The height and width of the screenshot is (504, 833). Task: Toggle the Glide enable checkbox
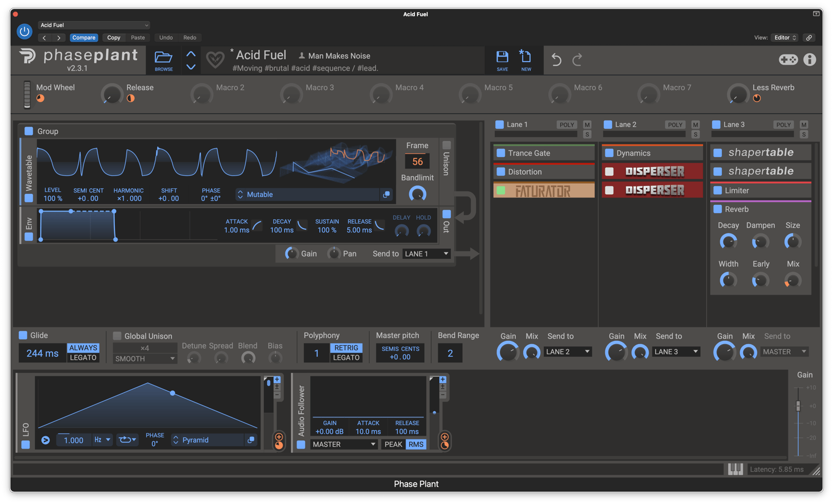point(23,335)
